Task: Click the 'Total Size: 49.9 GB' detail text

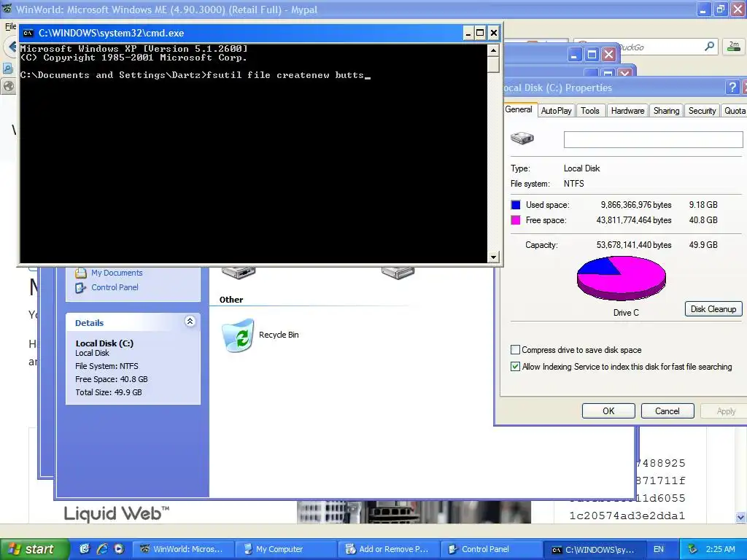Action: tap(109, 392)
